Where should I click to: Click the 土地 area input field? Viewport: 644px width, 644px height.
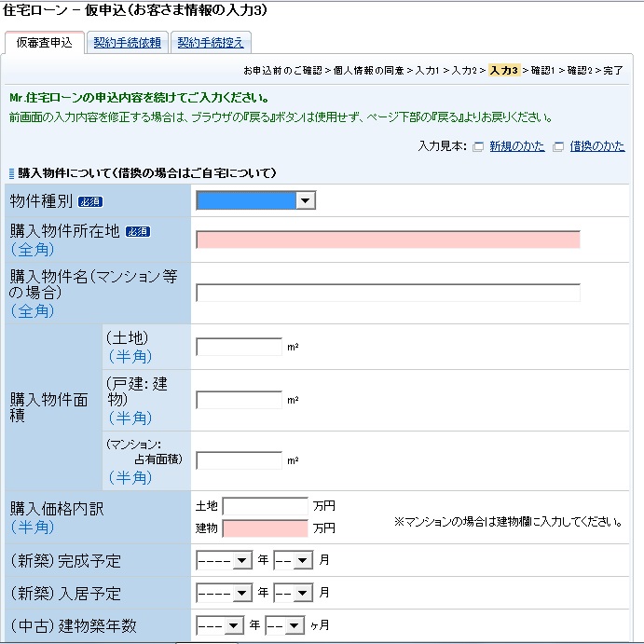click(239, 347)
